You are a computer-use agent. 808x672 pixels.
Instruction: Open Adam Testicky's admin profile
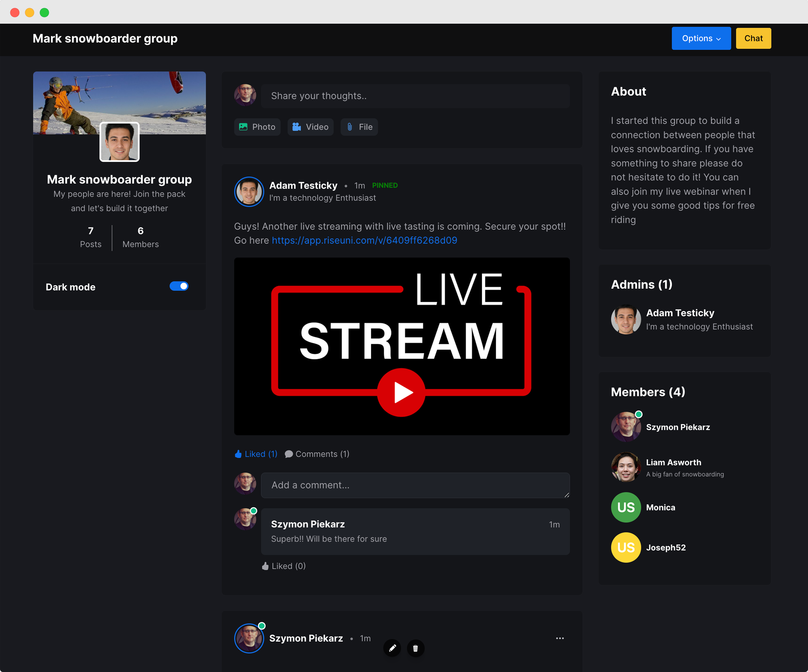pos(680,313)
